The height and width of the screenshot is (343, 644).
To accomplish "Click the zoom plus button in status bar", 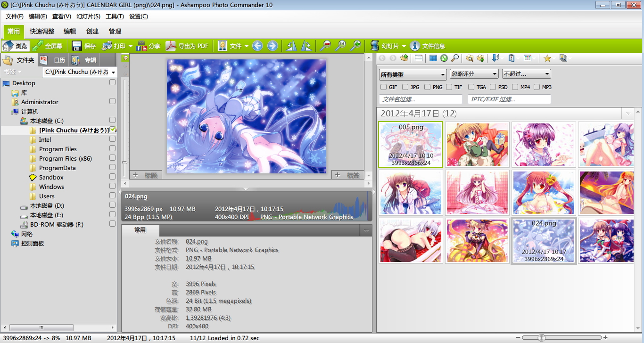I will pos(605,338).
